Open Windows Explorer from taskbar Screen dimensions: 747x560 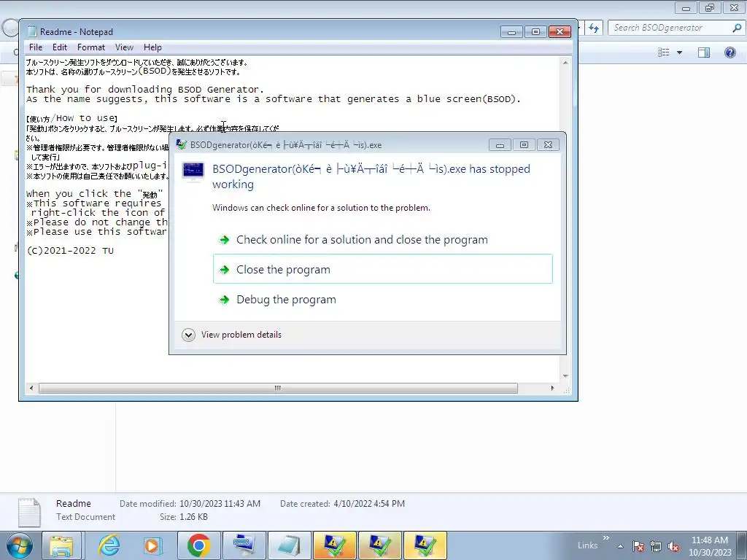(x=61, y=545)
